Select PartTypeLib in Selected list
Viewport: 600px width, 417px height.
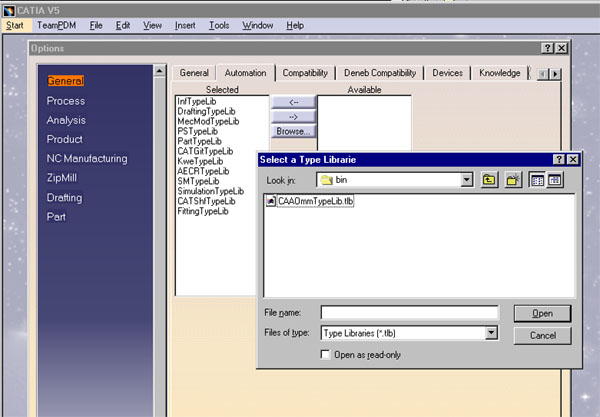(199, 141)
